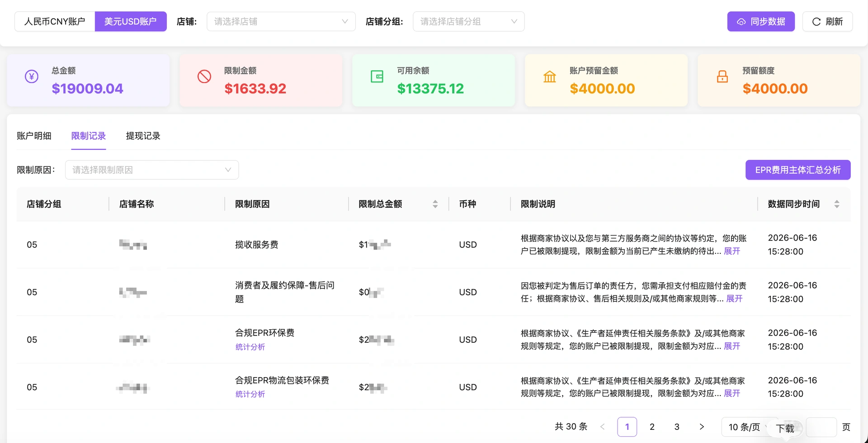Screen dimensions: 868x443
Task: Expand description in 消费者及履约保障 row
Action: 734,298
